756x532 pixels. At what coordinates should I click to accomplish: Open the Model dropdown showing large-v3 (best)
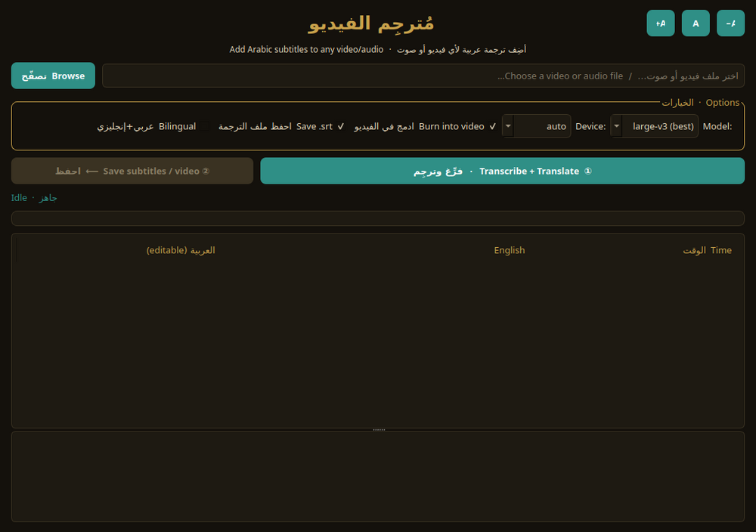point(654,126)
